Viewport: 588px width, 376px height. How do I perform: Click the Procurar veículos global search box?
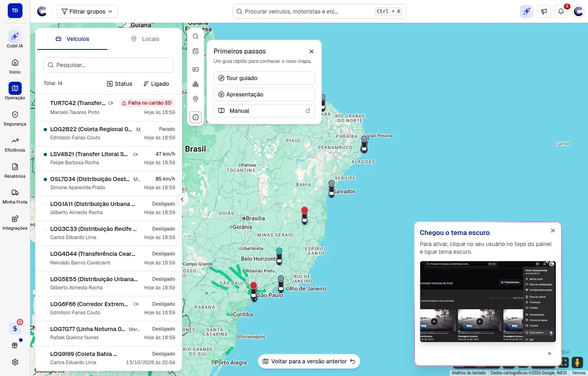(319, 11)
